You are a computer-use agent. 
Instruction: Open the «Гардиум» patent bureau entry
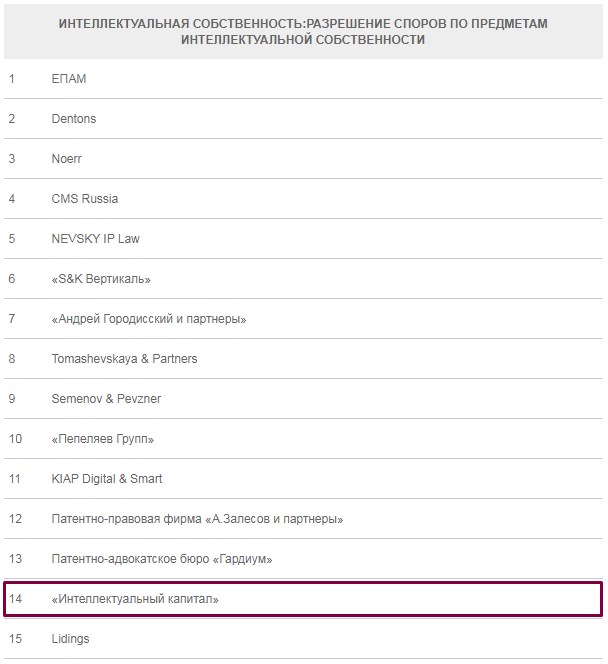(162, 559)
